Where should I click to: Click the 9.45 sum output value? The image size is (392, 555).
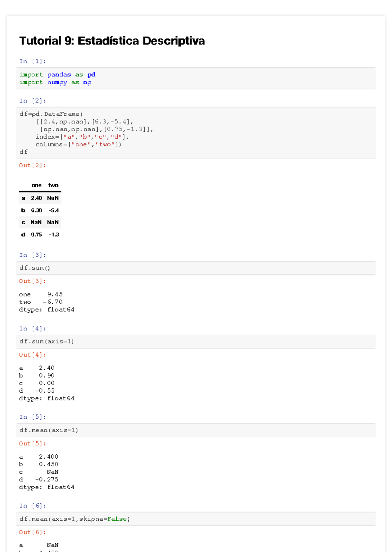click(x=55, y=294)
